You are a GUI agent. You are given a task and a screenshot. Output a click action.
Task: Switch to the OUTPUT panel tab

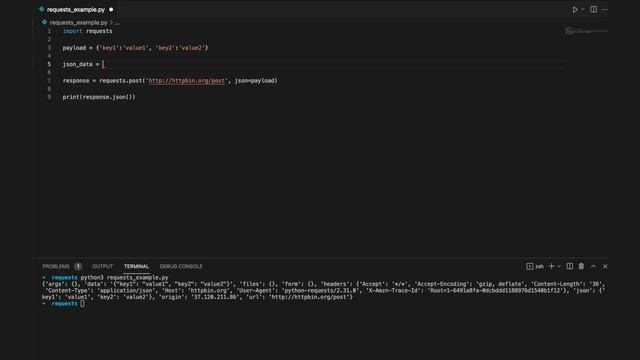pyautogui.click(x=102, y=267)
